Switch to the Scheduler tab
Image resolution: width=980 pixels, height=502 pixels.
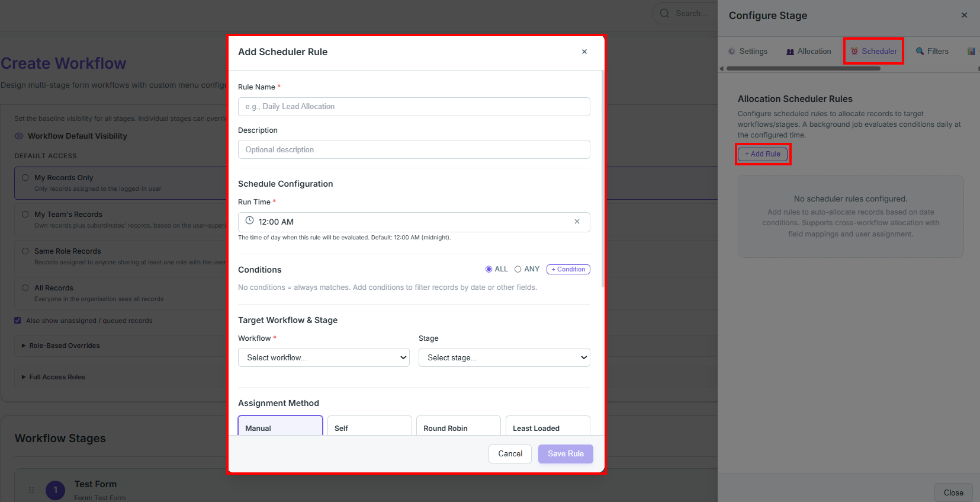coord(874,52)
